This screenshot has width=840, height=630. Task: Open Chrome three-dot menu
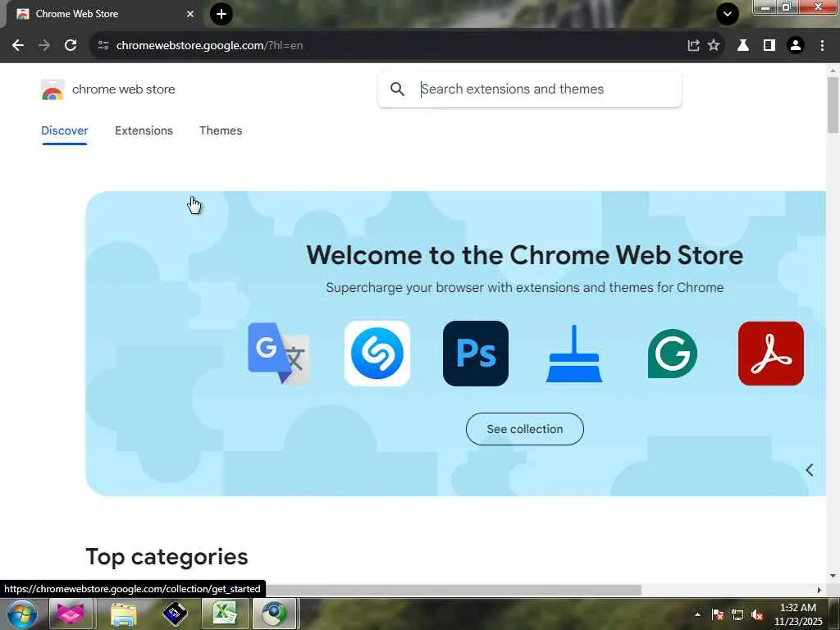(822, 46)
